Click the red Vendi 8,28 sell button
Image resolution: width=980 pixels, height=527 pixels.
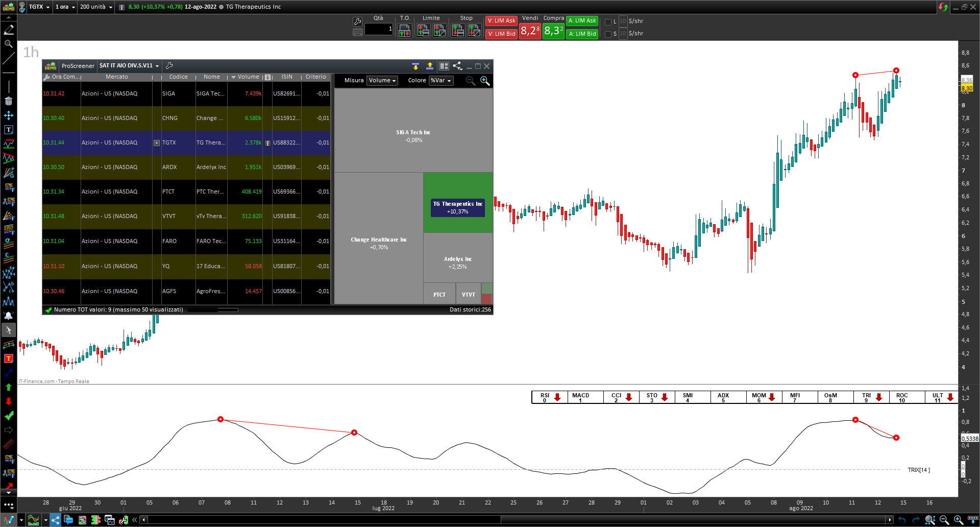click(x=530, y=31)
